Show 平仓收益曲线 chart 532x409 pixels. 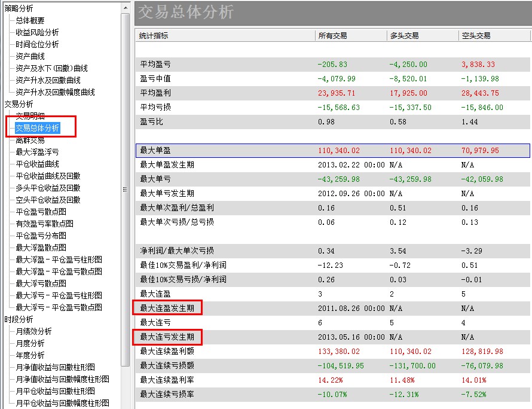[37, 164]
